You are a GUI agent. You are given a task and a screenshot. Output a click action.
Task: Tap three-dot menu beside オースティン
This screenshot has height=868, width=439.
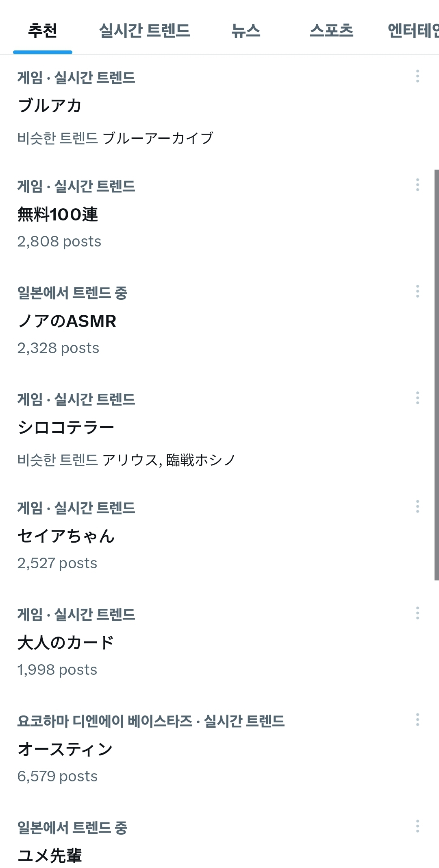click(x=417, y=720)
